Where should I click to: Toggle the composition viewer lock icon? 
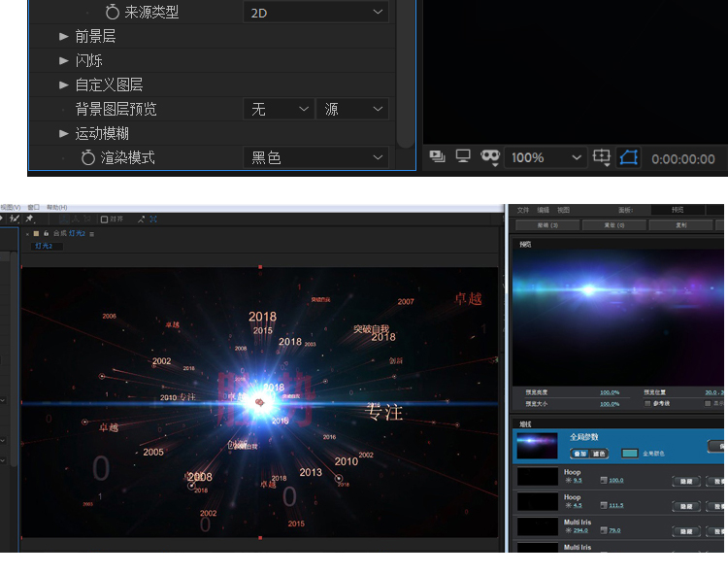coord(46,234)
